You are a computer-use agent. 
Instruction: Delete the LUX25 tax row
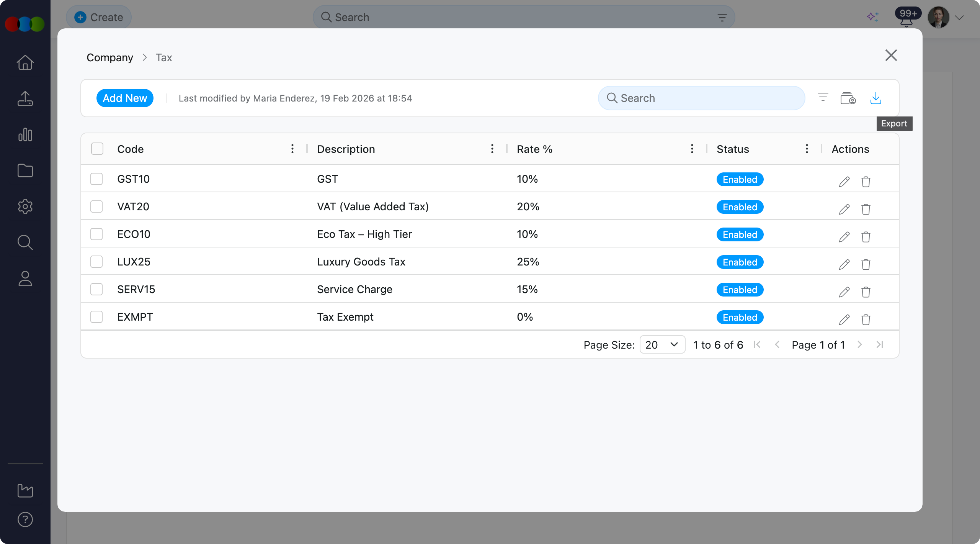click(866, 264)
